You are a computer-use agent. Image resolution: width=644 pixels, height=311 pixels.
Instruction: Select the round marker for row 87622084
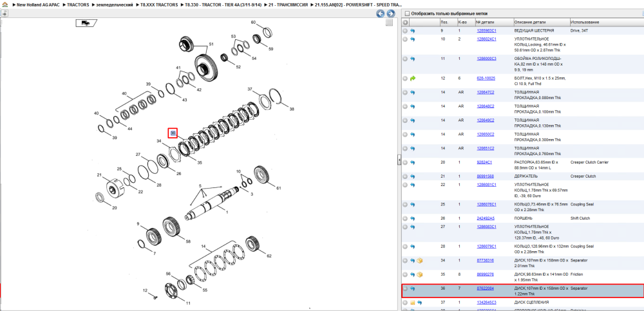(x=405, y=288)
